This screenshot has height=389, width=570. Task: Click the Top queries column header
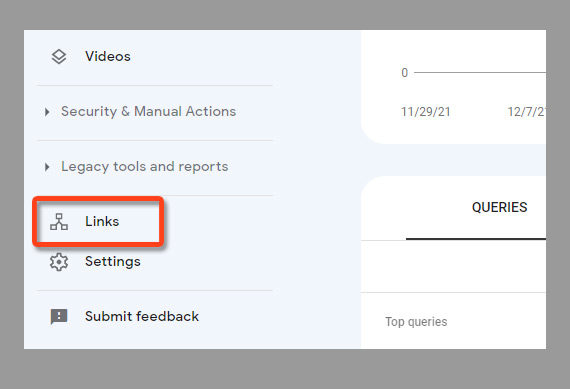coord(416,322)
